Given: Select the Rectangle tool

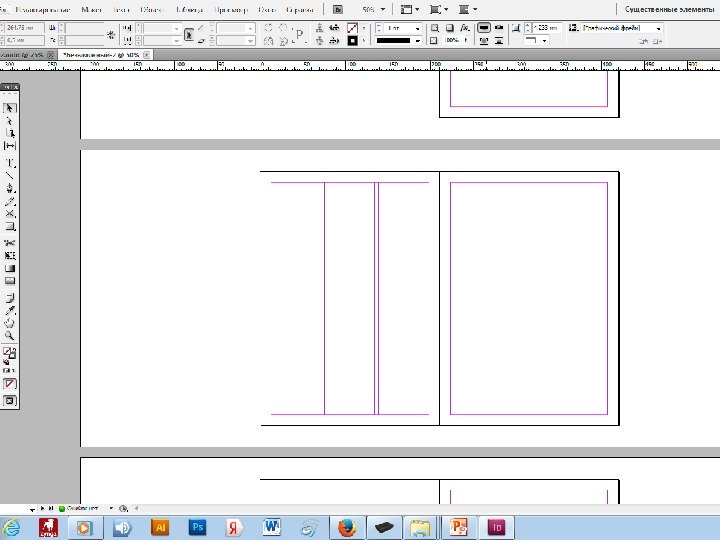Looking at the screenshot, I should click(10, 226).
